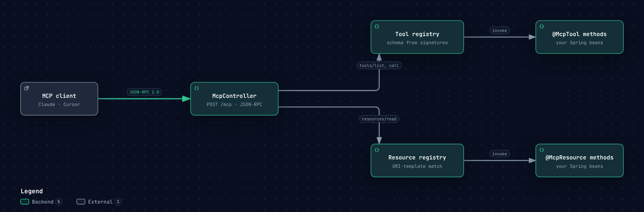This screenshot has width=644, height=212.
Task: Select the @McpTool methods node title
Action: (579, 34)
